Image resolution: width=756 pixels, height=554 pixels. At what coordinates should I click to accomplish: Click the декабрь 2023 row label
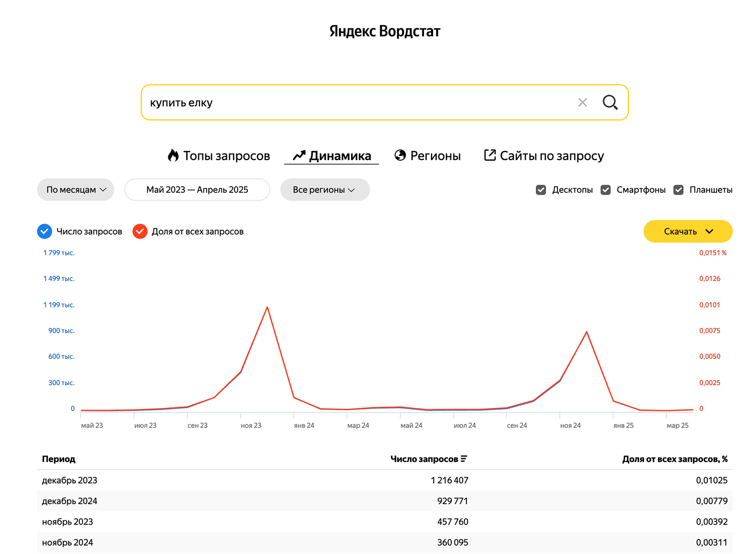69,481
